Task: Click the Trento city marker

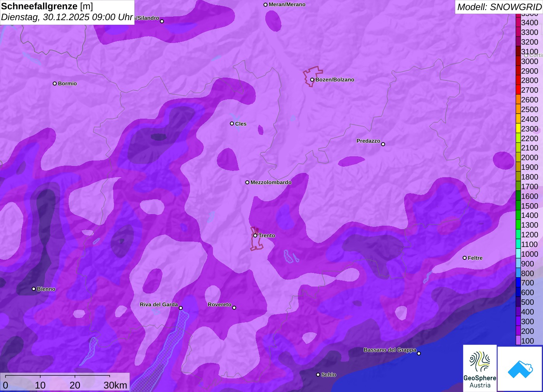Action: coord(255,235)
